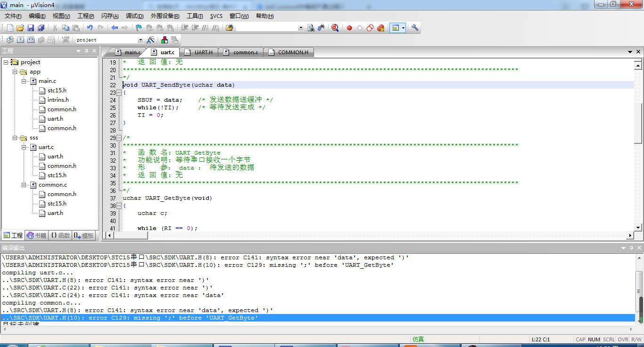This screenshot has width=644, height=347.
Task: Close the 工程 project panel
Action: pos(94,51)
